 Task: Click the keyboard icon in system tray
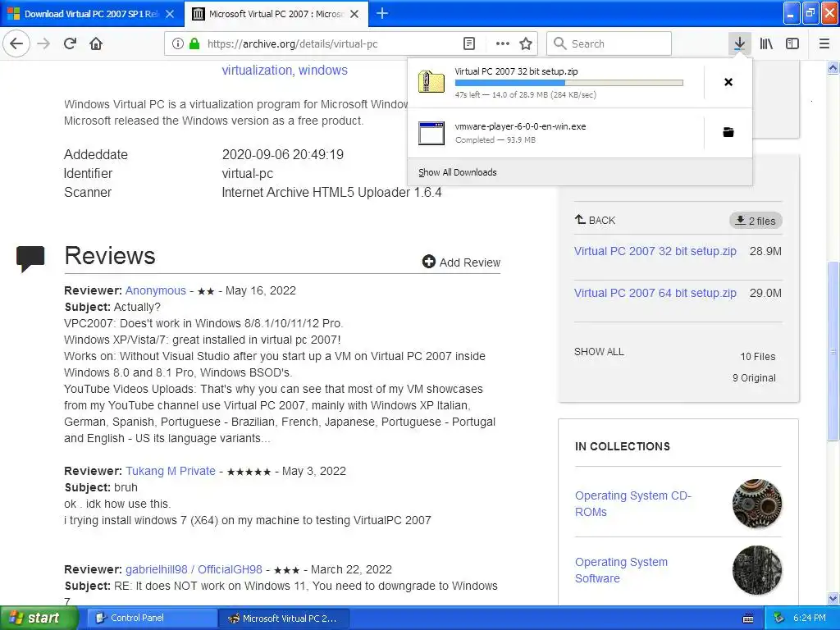click(748, 619)
